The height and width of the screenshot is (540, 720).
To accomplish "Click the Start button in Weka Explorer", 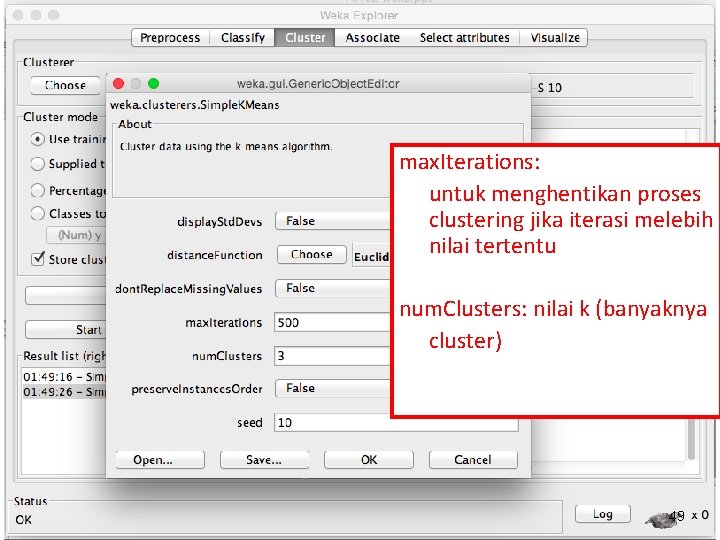I will (x=66, y=330).
